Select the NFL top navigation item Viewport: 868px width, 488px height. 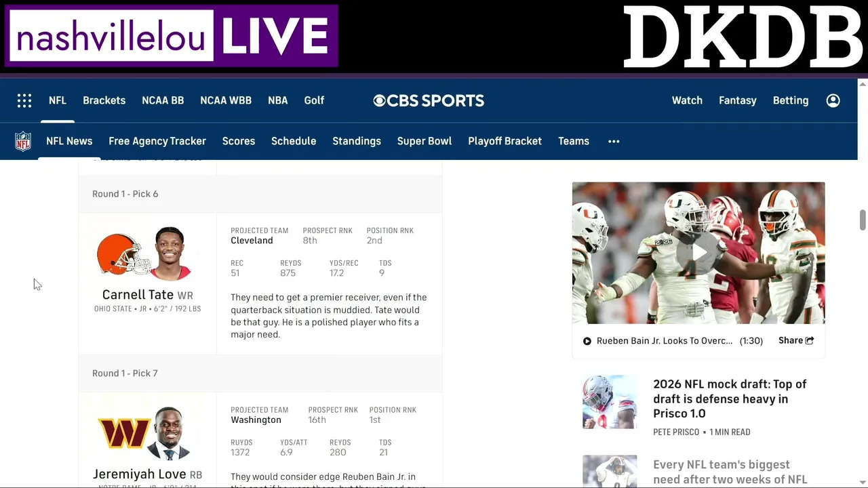58,100
